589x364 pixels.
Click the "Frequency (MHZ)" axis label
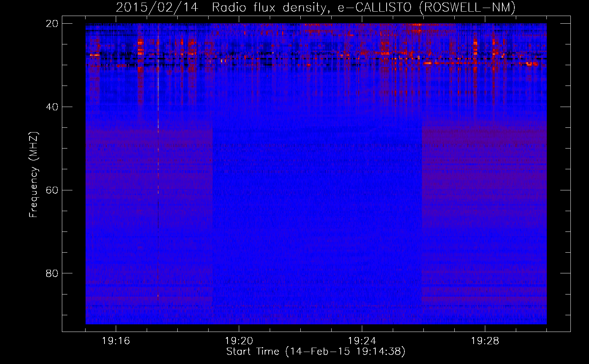tap(33, 175)
